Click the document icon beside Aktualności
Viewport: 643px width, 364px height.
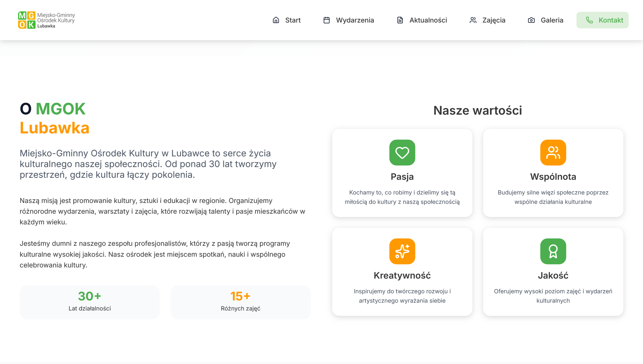[400, 20]
